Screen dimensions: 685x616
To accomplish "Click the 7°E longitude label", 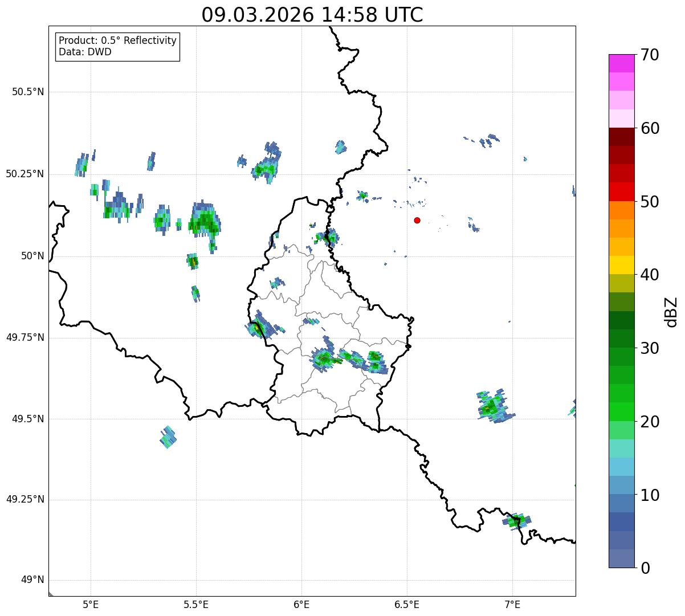I will tap(512, 605).
